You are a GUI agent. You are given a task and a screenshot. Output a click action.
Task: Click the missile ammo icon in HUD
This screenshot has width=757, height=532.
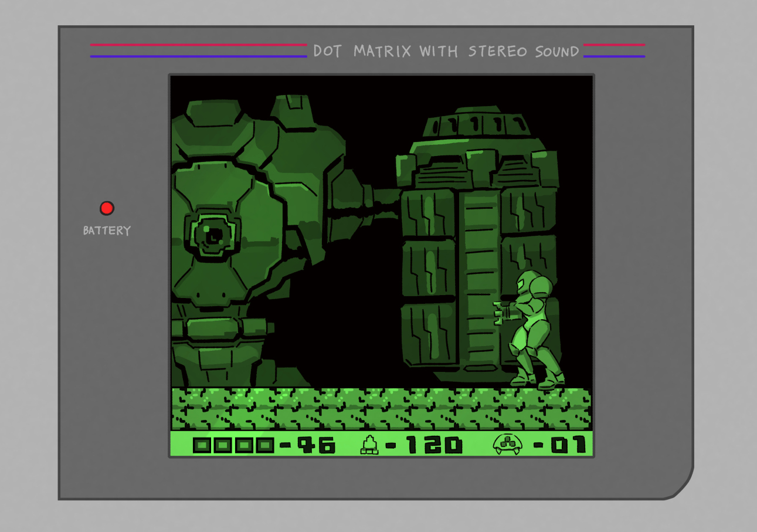[369, 445]
